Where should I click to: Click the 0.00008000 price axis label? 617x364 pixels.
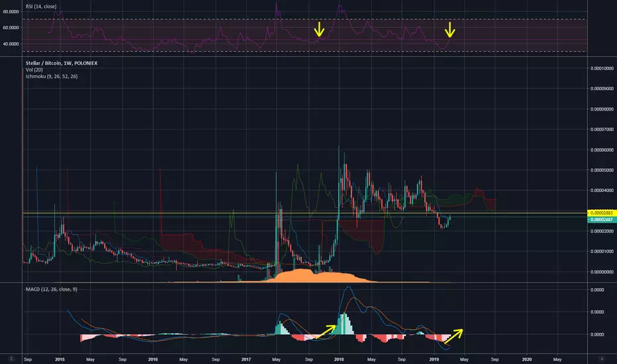pos(602,109)
